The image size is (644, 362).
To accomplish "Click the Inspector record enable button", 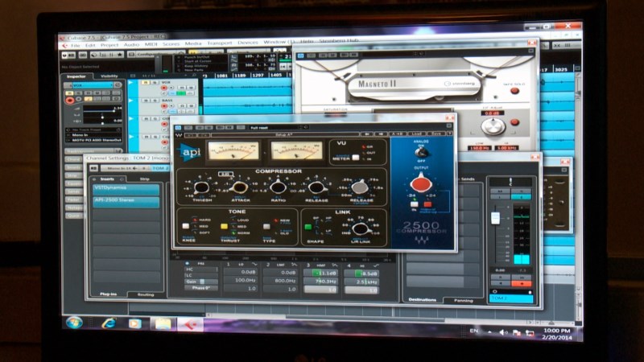I will click(x=70, y=100).
